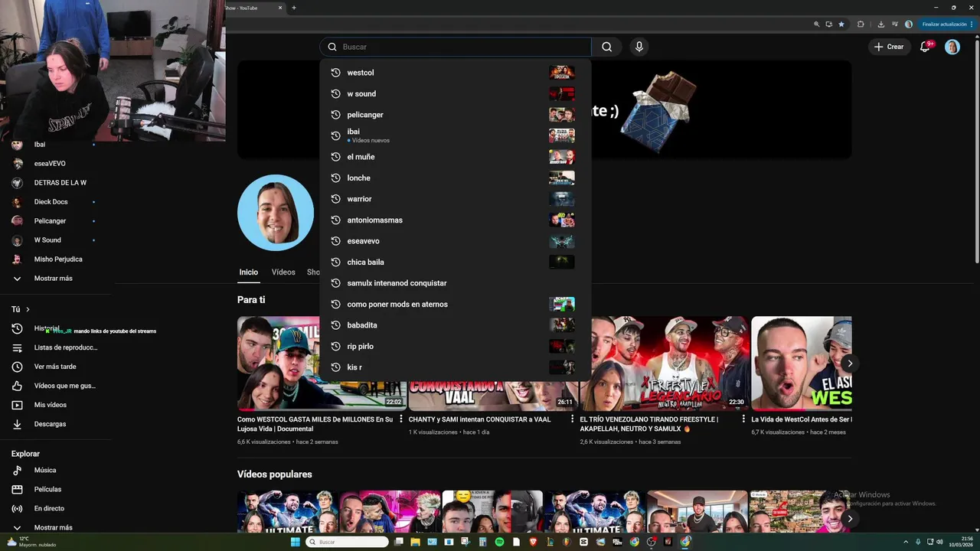980x551 pixels.
Task: Open Vídeos que me gustan
Action: (55, 386)
